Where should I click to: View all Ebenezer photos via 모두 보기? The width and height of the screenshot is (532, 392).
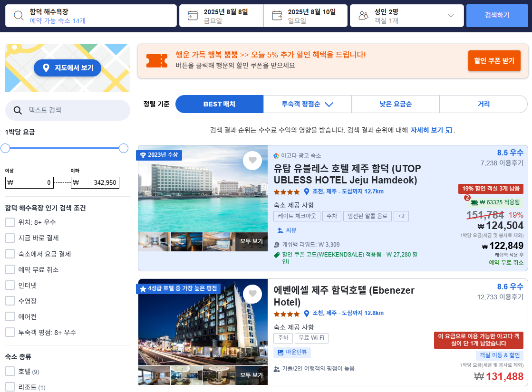251,375
